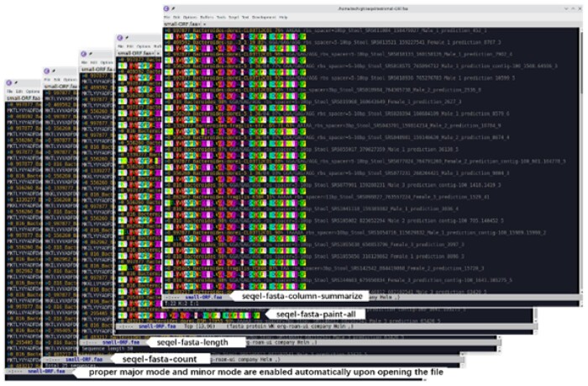Click the Emacs icon of the paint-all window
This screenshot has width=588, height=386.
(x=120, y=38)
